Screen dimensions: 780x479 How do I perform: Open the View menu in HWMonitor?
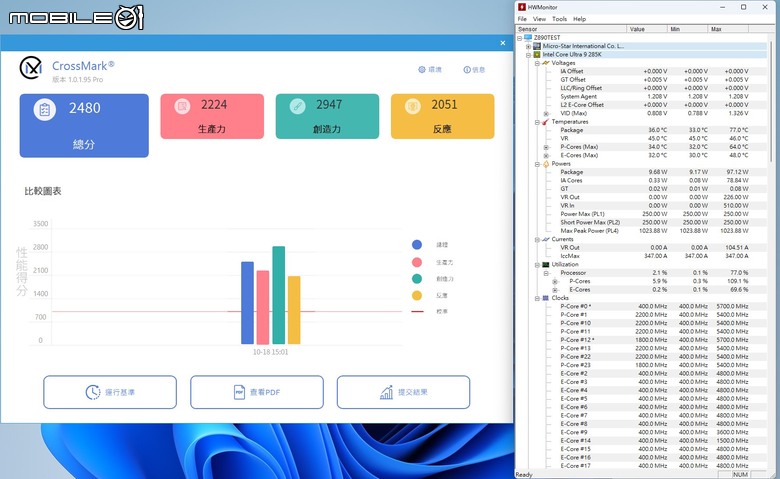539,19
